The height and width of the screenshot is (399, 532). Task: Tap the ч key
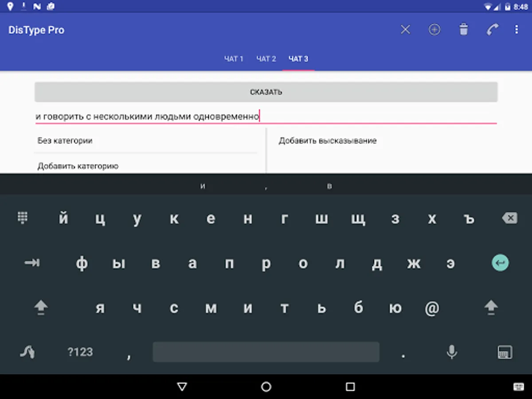click(137, 308)
